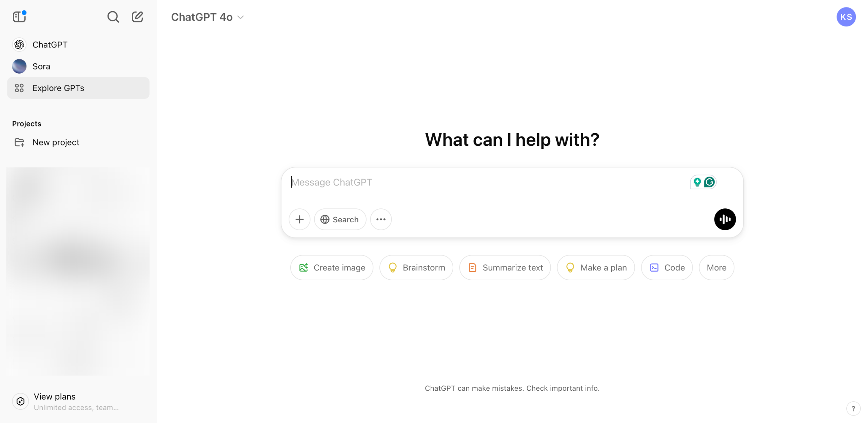Toggle the Search web option
This screenshot has width=868, height=423.
(340, 219)
